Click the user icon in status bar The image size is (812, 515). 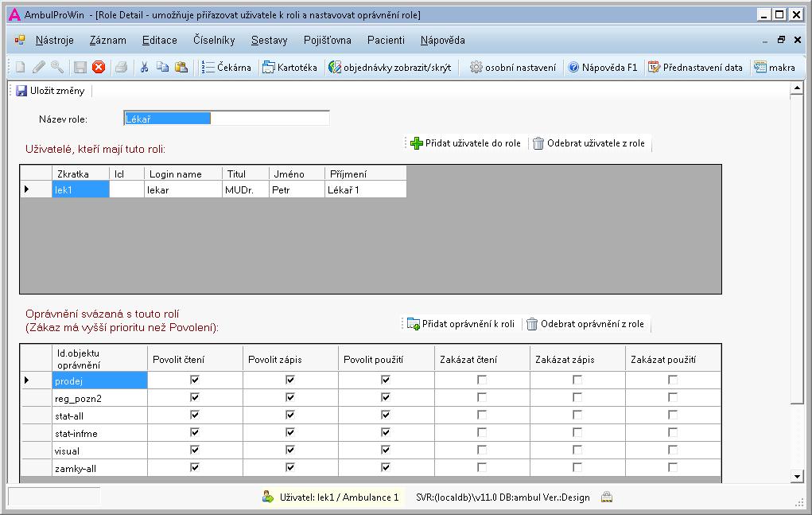pyautogui.click(x=268, y=497)
